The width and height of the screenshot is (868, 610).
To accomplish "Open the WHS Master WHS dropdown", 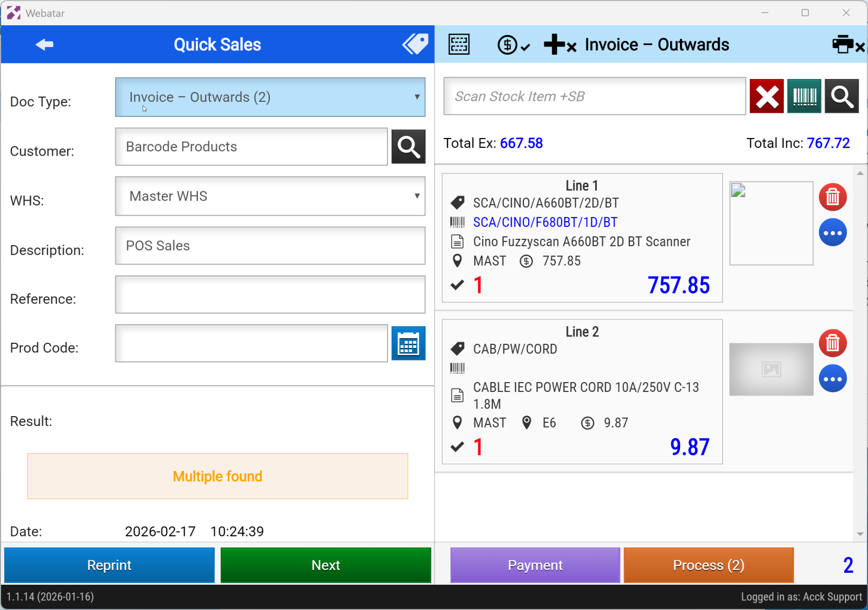I will pyautogui.click(x=270, y=196).
